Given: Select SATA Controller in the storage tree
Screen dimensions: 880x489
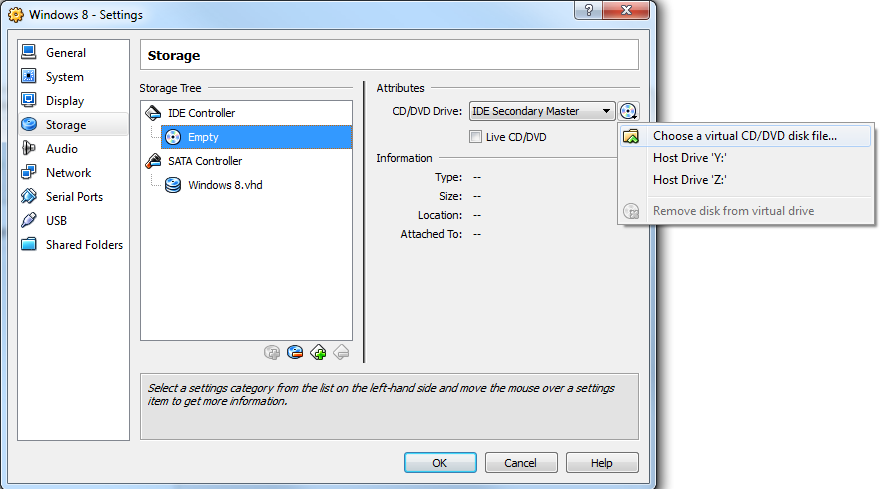Looking at the screenshot, I should pyautogui.click(x=204, y=161).
